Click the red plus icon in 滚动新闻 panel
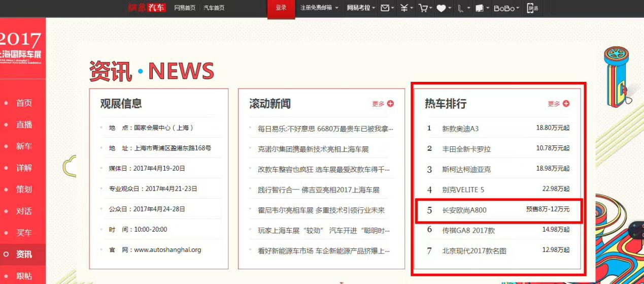Viewport: 644px width, 284px height. click(x=390, y=104)
